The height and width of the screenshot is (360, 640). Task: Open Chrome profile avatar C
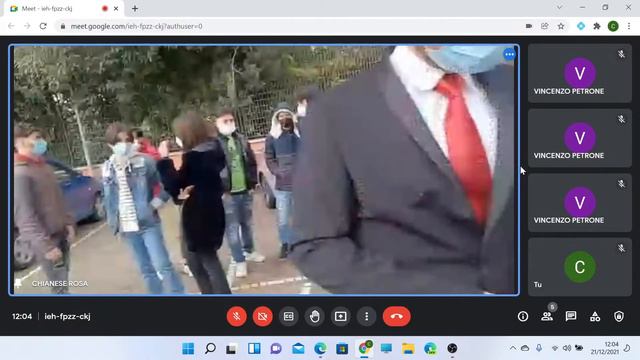(613, 26)
